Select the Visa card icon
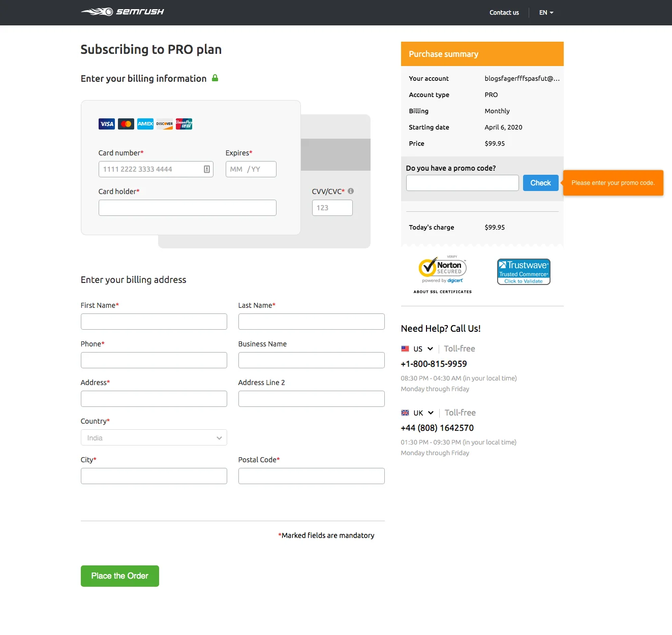This screenshot has width=672, height=635. [x=106, y=123]
